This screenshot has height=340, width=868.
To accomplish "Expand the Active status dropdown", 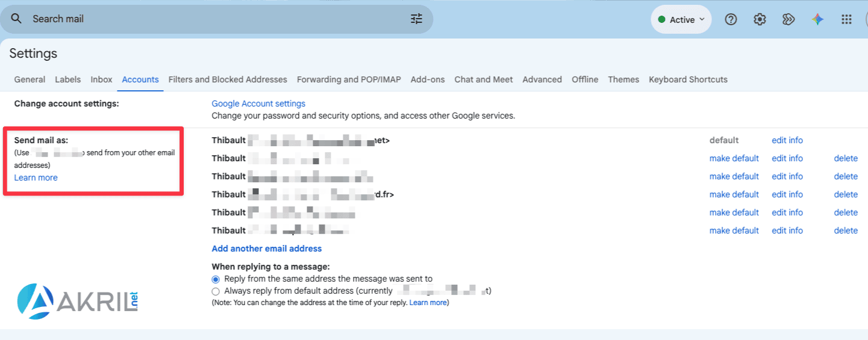I will tap(681, 19).
